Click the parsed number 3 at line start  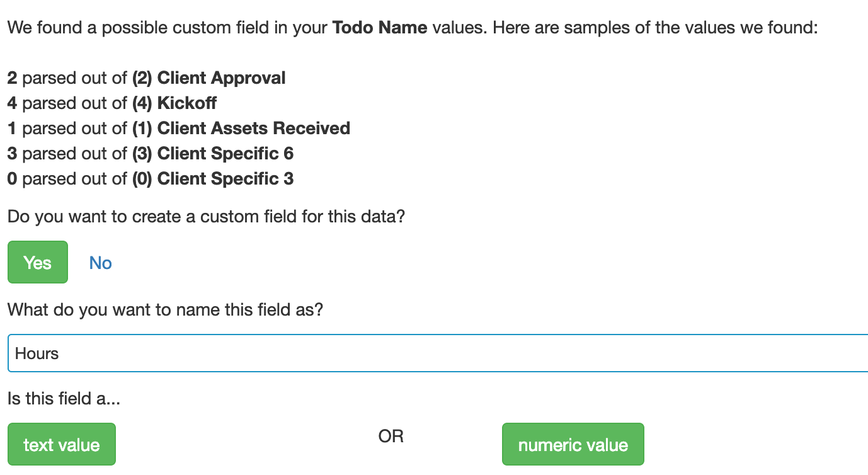[12, 154]
